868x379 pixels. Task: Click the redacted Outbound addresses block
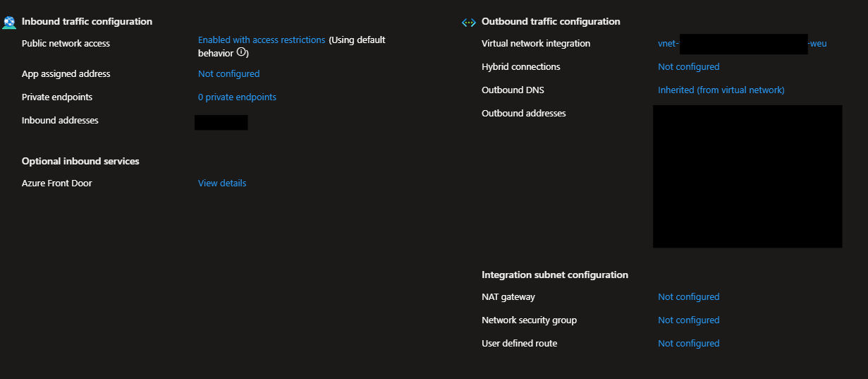click(747, 176)
